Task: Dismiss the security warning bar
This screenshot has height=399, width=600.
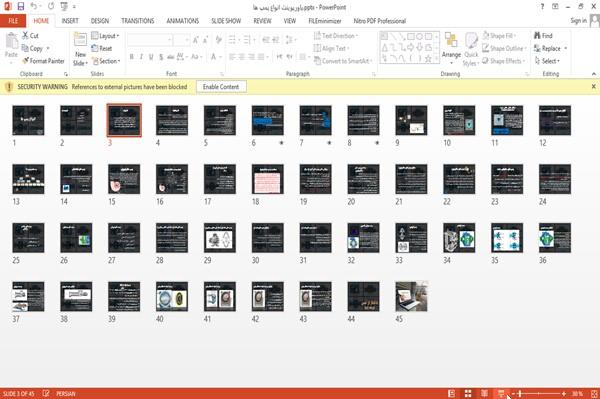Action: pos(593,86)
